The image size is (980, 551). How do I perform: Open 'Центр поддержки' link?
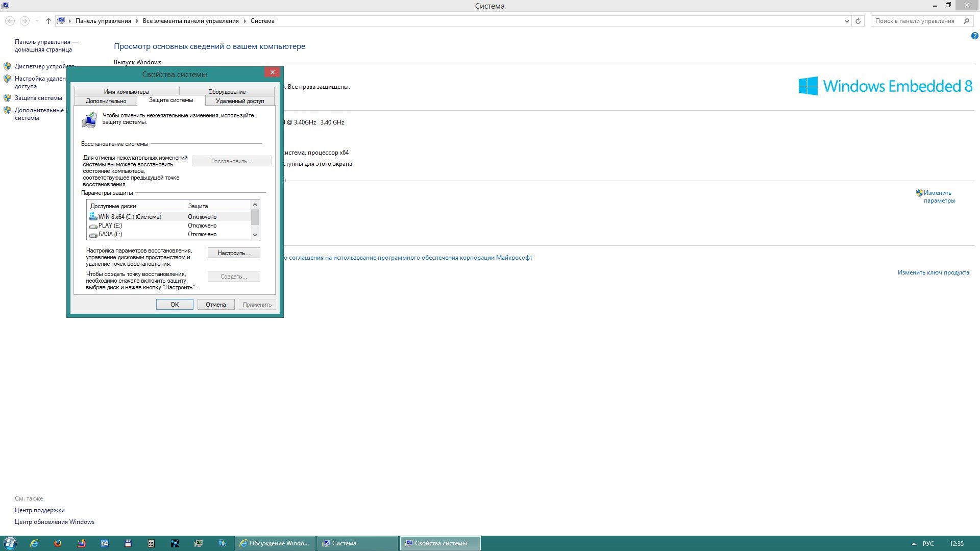pyautogui.click(x=40, y=510)
